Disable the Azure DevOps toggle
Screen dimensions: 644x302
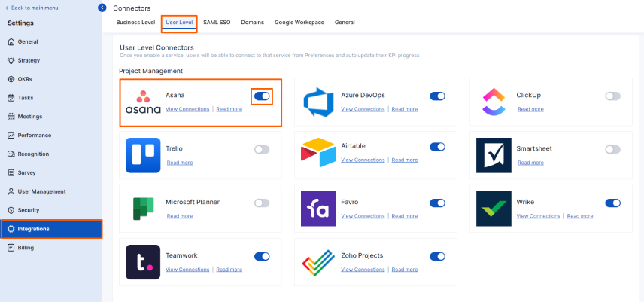(437, 96)
